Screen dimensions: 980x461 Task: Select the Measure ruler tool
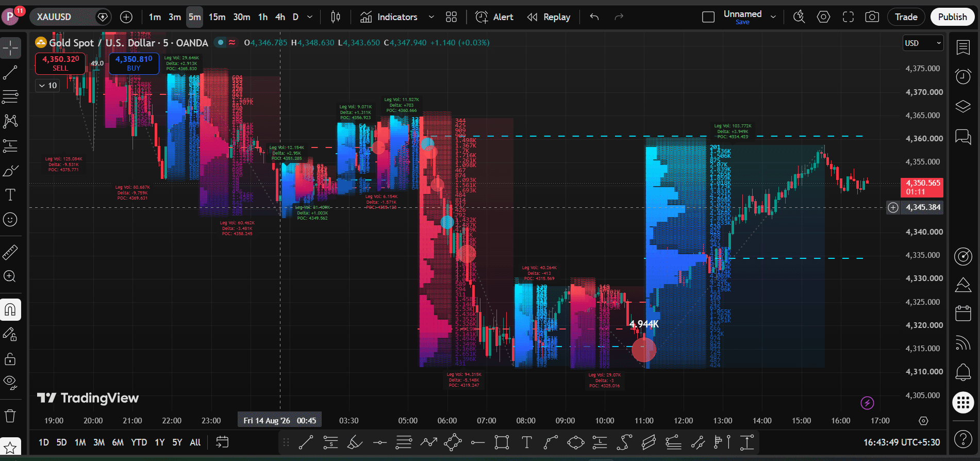[10, 252]
